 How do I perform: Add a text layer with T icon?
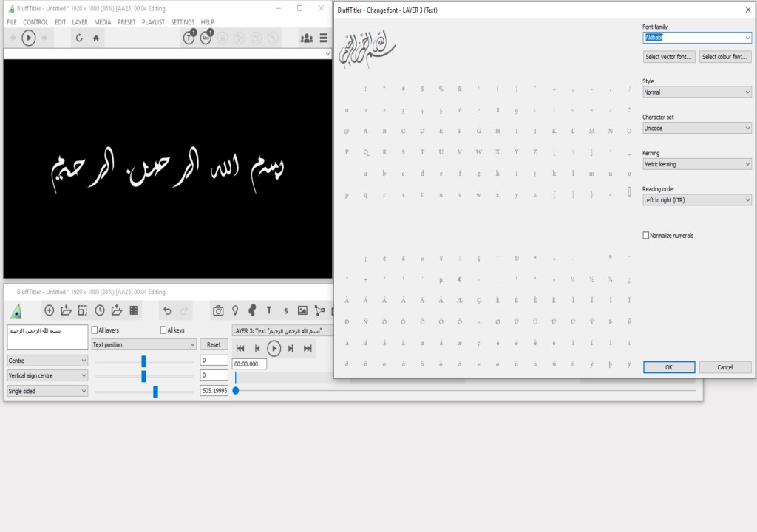point(269,310)
